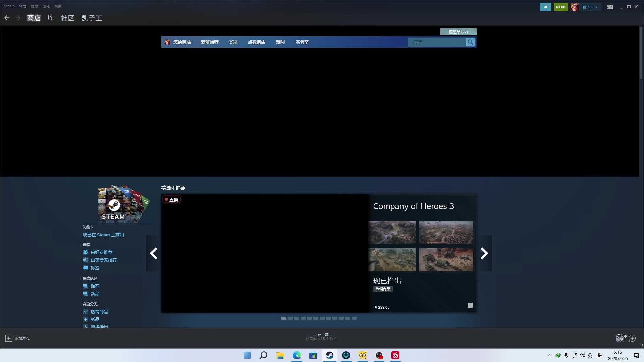644x362 pixels.
Task: Select the second carousel page indicator
Action: coord(290,318)
